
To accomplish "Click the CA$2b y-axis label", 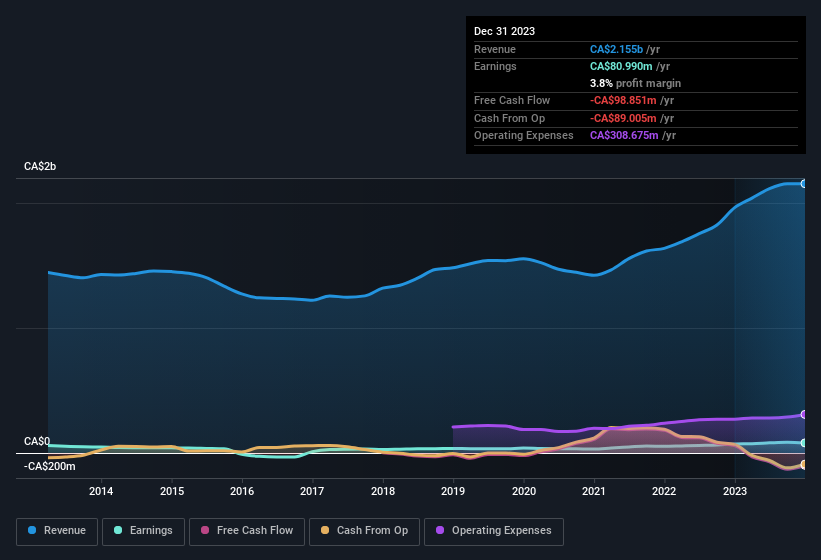I will [40, 166].
